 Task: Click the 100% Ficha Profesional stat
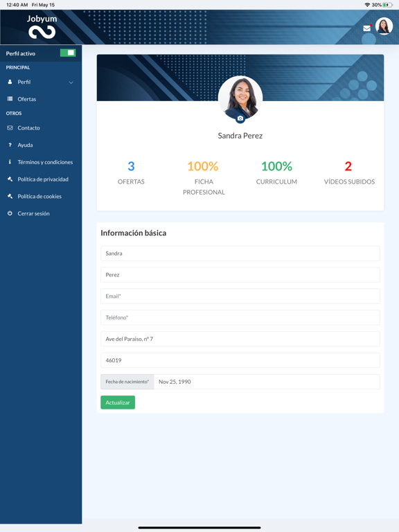(x=204, y=177)
